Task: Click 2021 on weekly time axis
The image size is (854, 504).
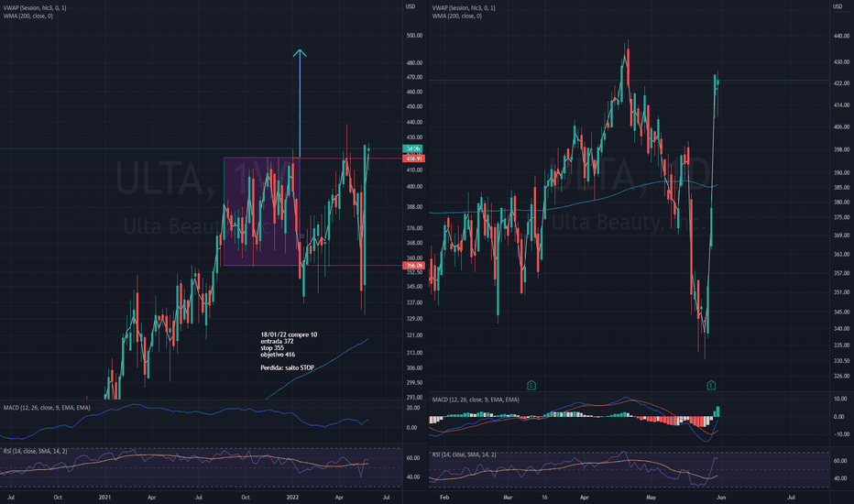Action: click(x=104, y=497)
